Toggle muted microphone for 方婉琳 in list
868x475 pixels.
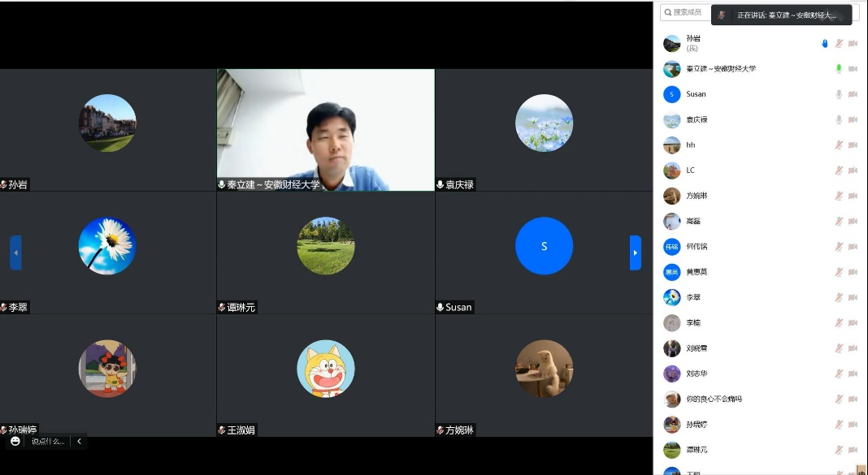839,196
